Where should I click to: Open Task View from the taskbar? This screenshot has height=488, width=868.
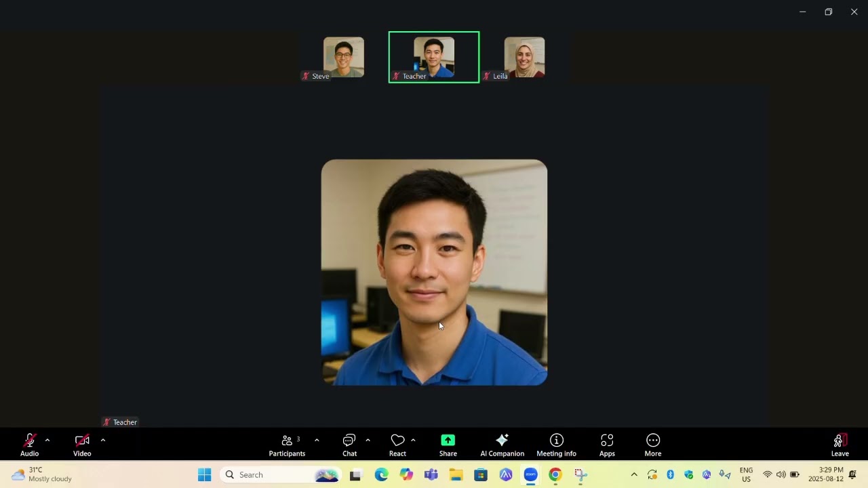(355, 474)
